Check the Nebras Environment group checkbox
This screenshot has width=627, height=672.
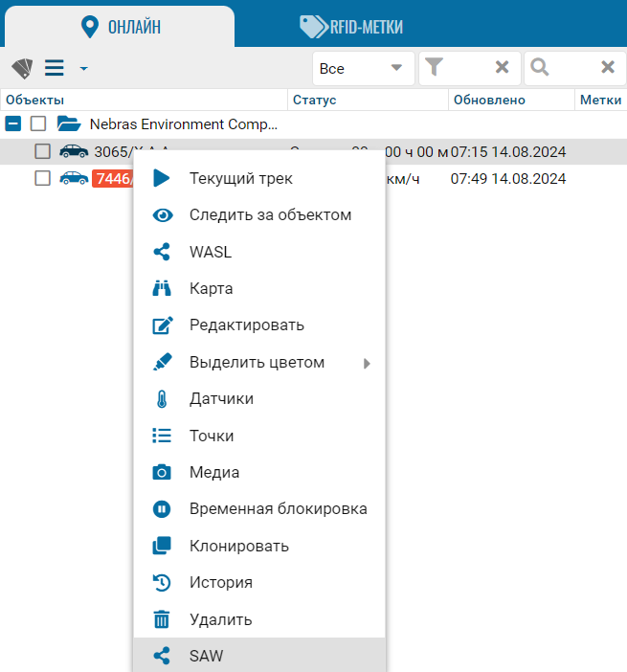click(x=38, y=123)
